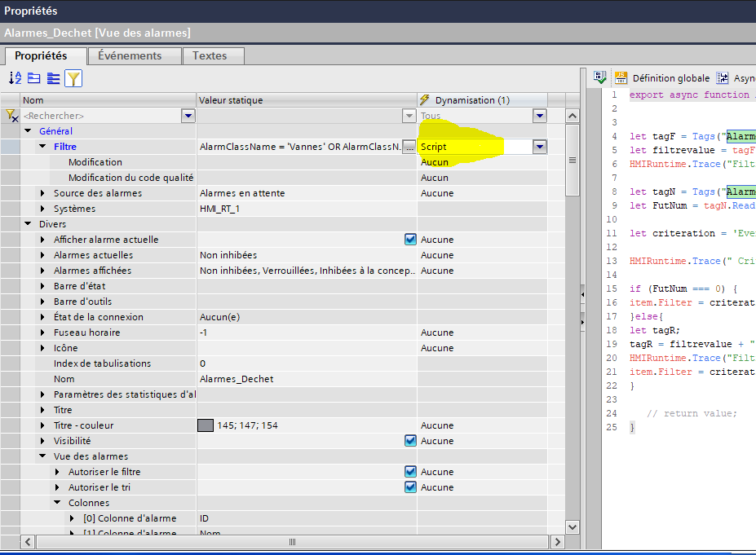The height and width of the screenshot is (555, 756).
Task: Open the Script dynamisation dropdown
Action: 539,147
